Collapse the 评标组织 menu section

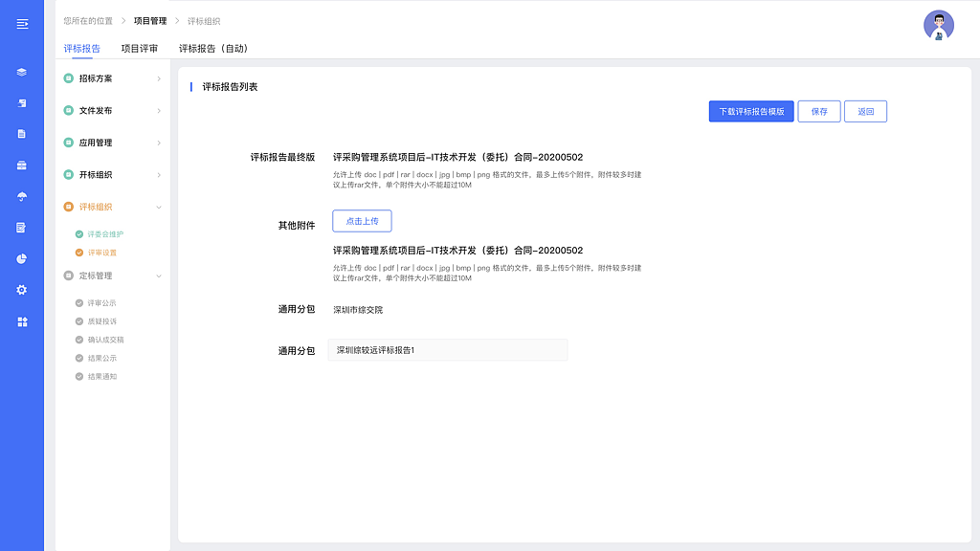[x=96, y=207]
